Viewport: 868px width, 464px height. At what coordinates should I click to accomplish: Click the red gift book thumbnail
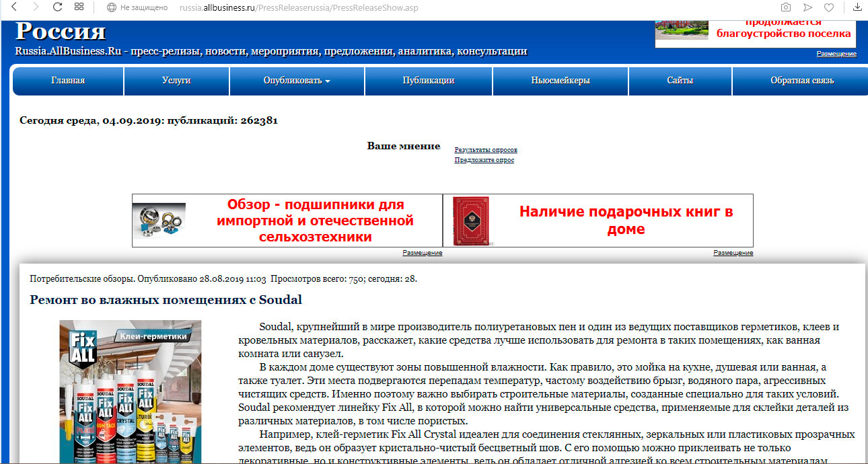click(470, 221)
